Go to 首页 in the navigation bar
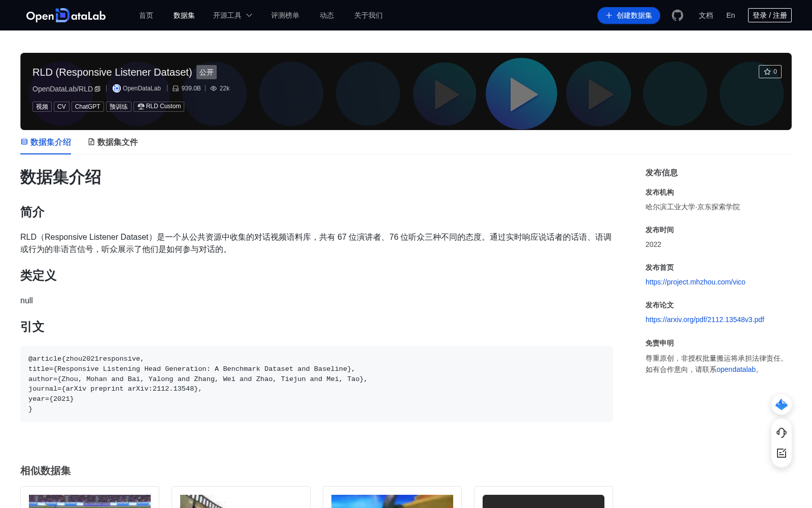This screenshot has width=812, height=508. tap(146, 15)
